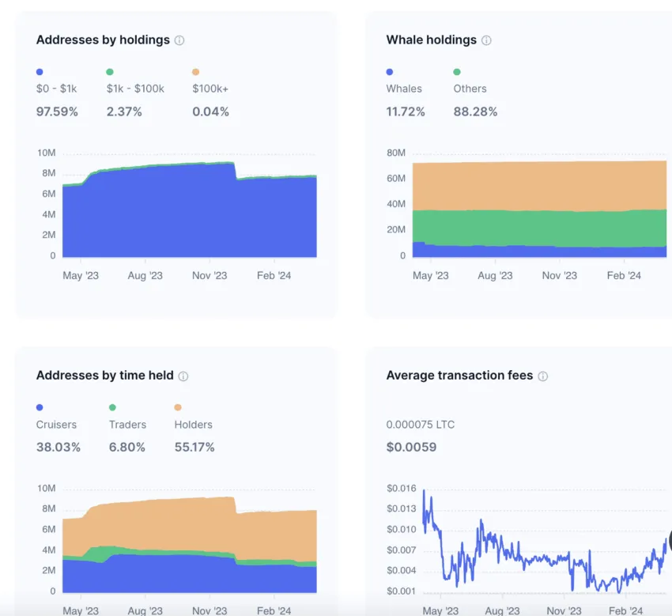Toggle Cruisers legend dot

(x=40, y=407)
